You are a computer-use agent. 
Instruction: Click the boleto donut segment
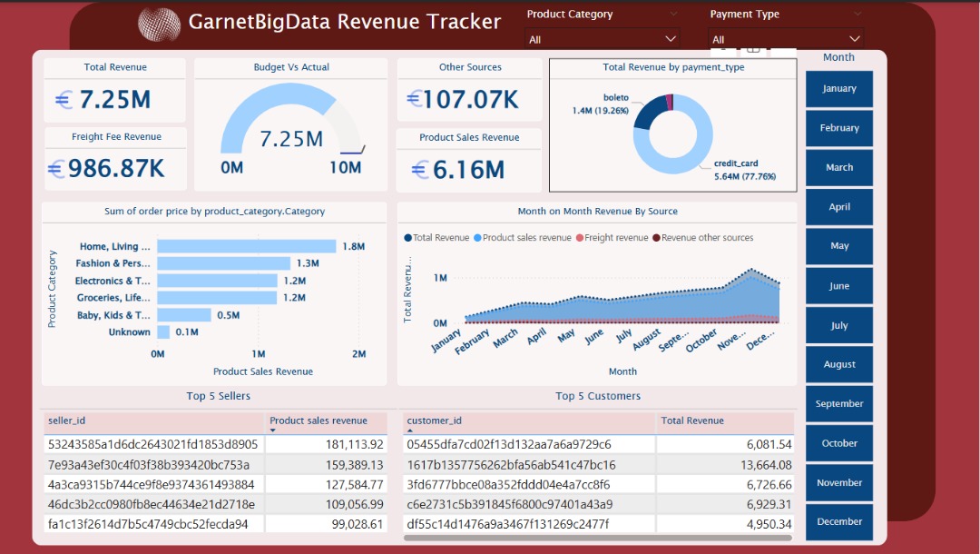click(648, 112)
